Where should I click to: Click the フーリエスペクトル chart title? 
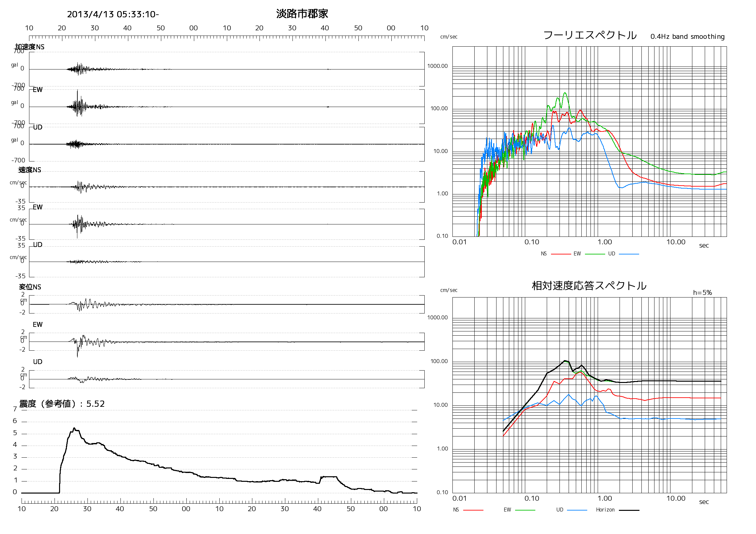[590, 35]
